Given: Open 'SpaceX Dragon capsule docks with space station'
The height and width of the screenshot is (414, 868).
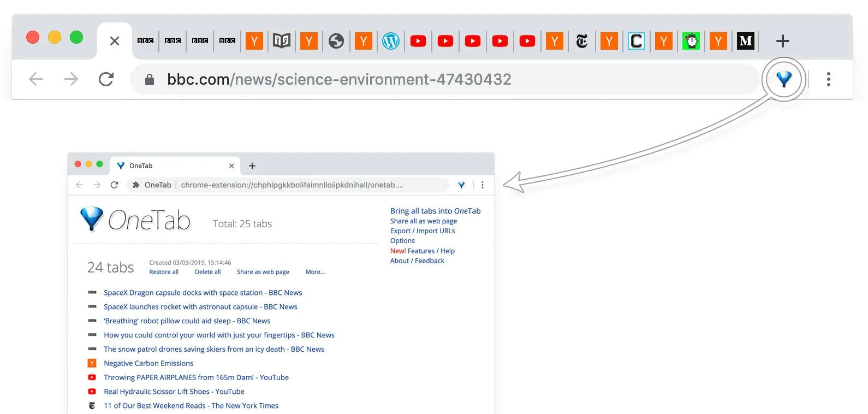Looking at the screenshot, I should point(203,293).
